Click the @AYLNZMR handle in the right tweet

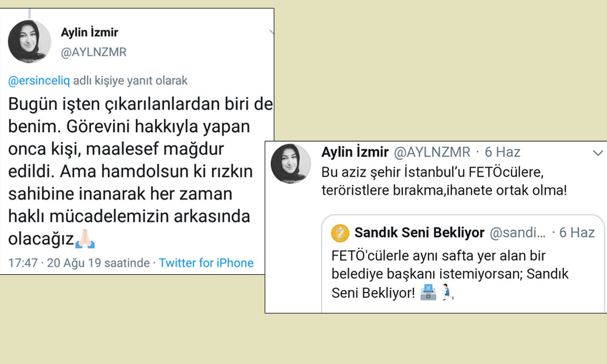433,152
